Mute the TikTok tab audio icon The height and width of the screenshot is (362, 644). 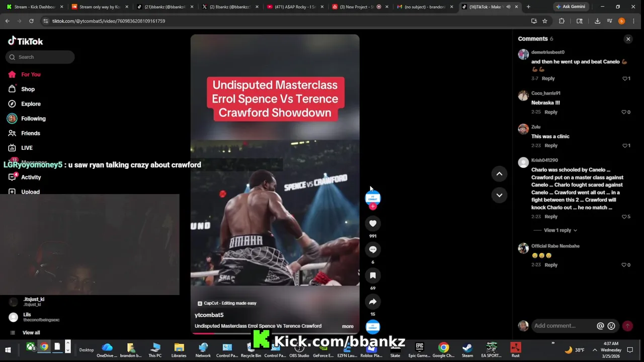pyautogui.click(x=508, y=7)
